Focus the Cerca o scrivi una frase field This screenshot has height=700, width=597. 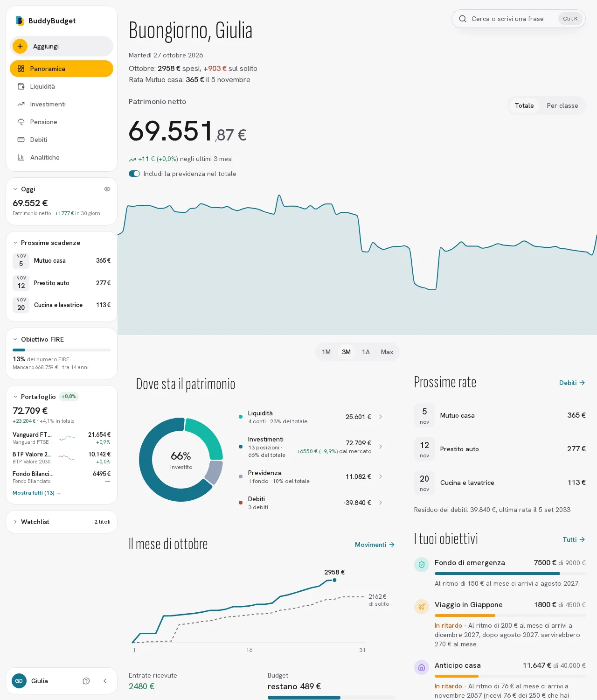coord(519,19)
